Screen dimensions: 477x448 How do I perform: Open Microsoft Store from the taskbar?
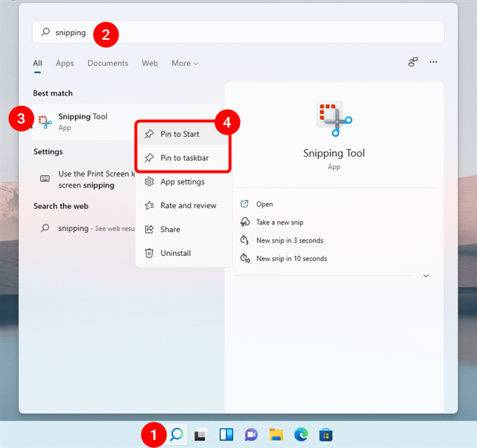pos(325,435)
